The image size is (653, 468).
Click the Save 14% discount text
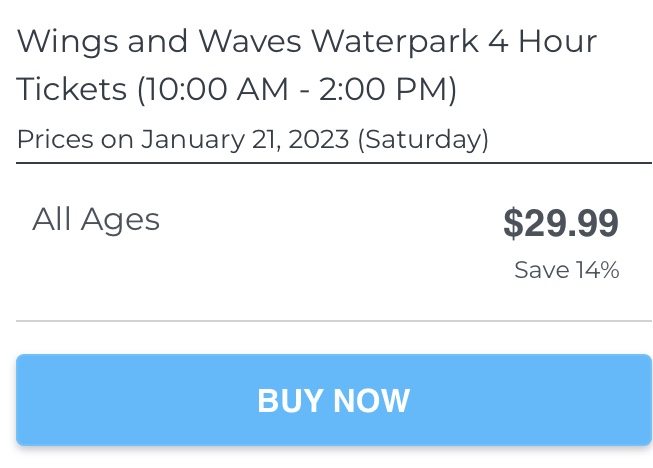click(x=566, y=270)
